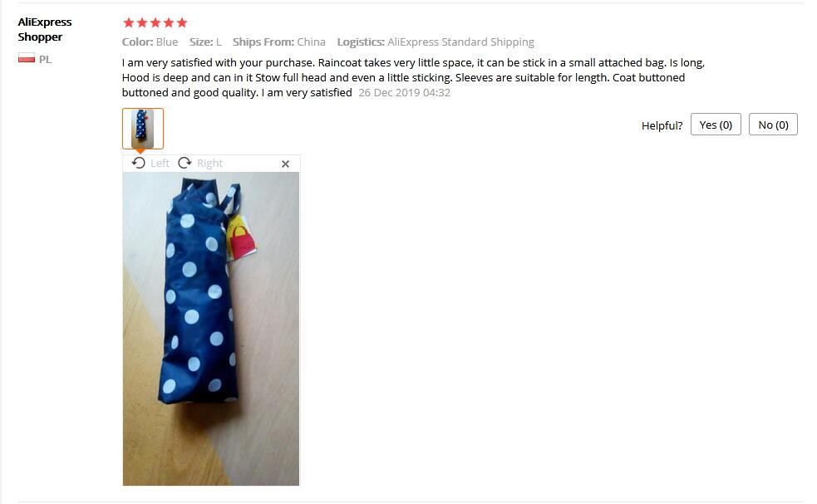Image resolution: width=817 pixels, height=504 pixels.
Task: Select the polka dot raincoat thumbnail
Action: [143, 129]
